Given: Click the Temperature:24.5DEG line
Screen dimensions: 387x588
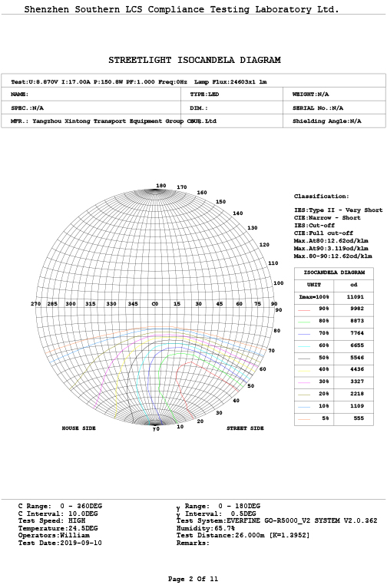Looking at the screenshot, I should click(x=58, y=528).
